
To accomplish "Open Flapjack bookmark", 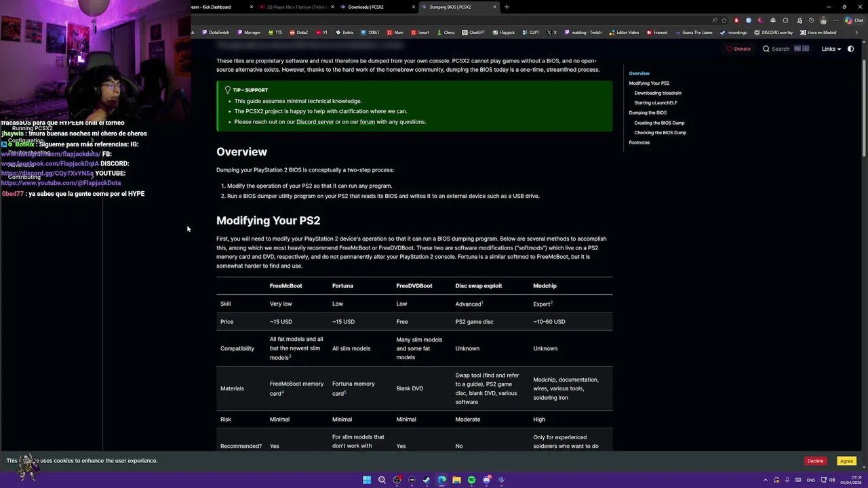I will click(x=504, y=33).
